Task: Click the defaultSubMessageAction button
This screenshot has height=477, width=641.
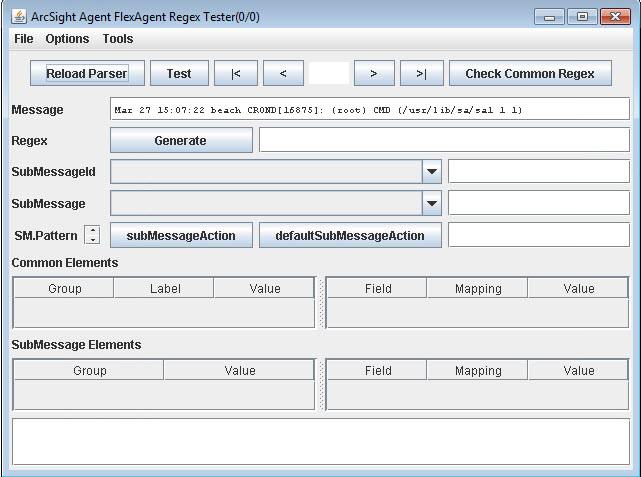Action: 350,236
